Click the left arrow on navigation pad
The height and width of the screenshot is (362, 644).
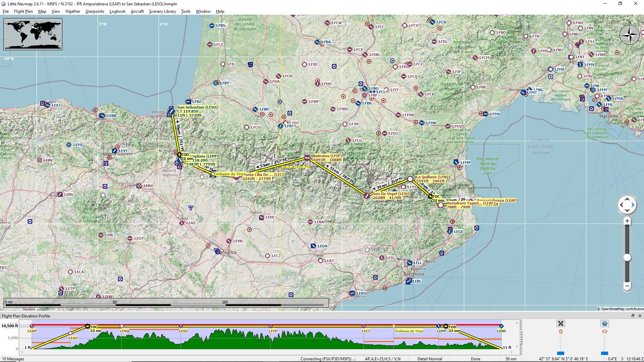pos(621,204)
